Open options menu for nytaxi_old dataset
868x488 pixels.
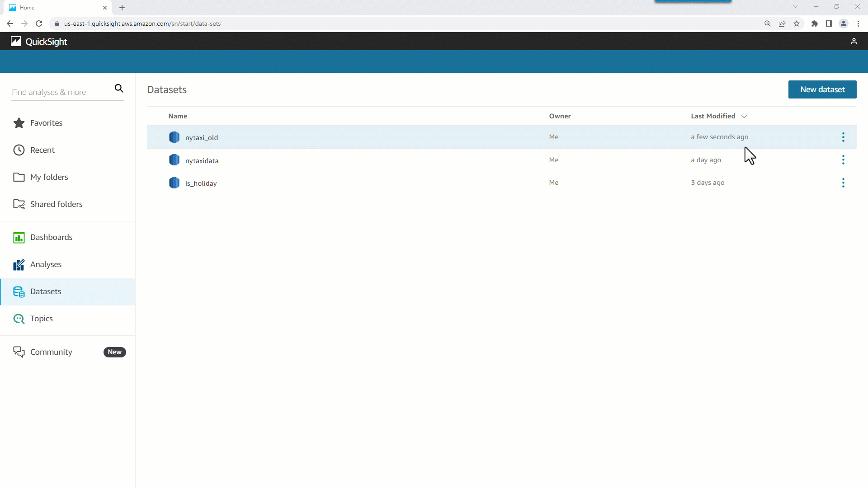(843, 137)
